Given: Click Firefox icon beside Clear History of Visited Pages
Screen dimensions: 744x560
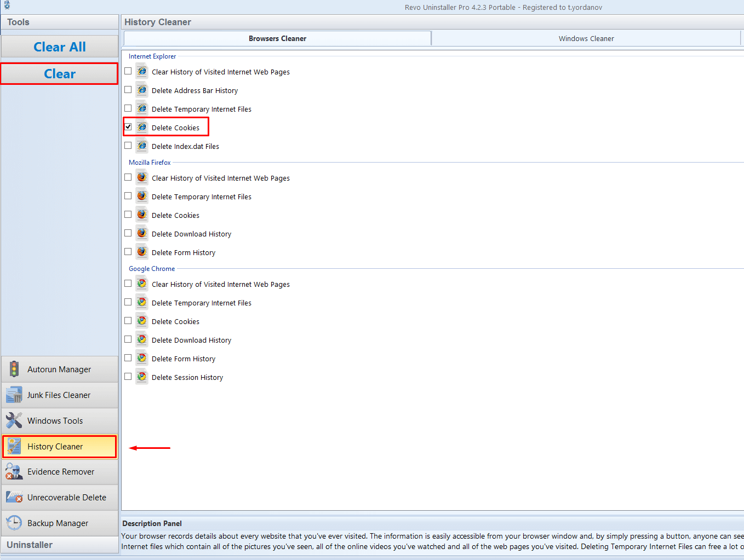Looking at the screenshot, I should (x=142, y=177).
